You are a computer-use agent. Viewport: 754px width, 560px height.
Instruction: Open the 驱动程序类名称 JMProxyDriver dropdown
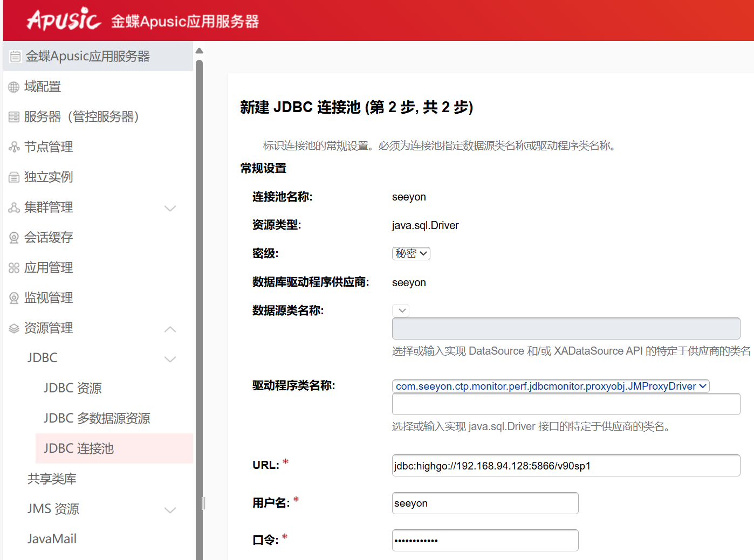[x=550, y=386]
